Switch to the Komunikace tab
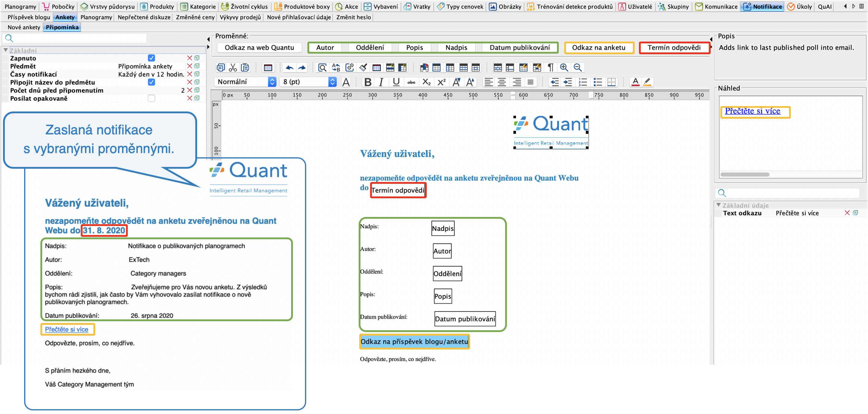The width and height of the screenshot is (868, 414). (716, 6)
